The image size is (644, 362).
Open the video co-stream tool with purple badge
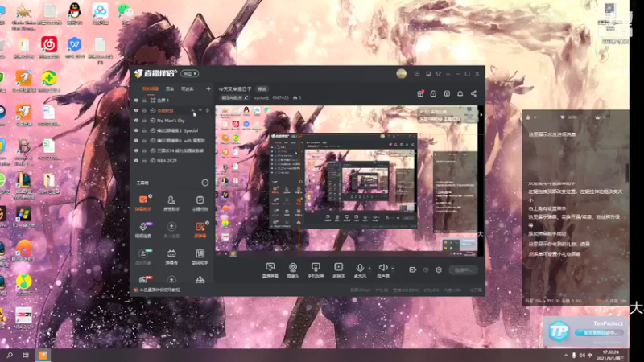[x=143, y=229]
